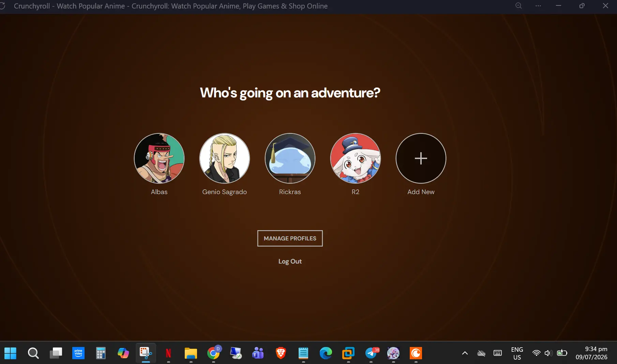Open Microsoft Teams from the taskbar

[x=258, y=353]
